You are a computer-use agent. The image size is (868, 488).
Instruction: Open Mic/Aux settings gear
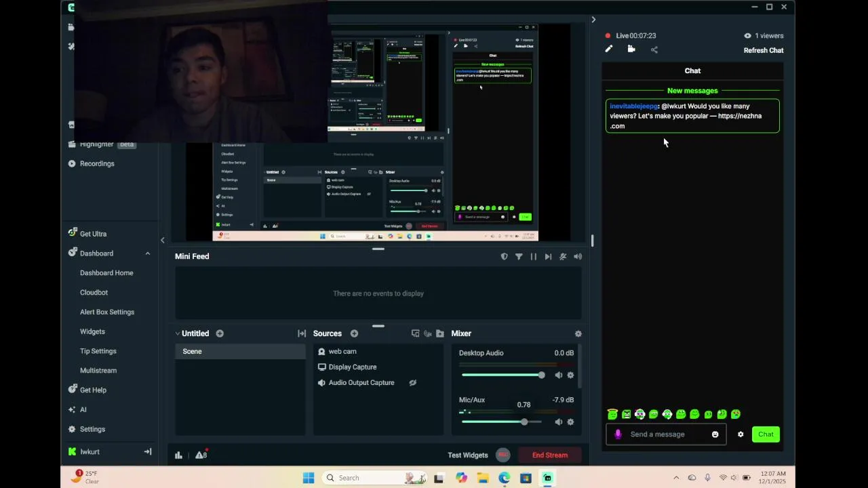point(570,422)
